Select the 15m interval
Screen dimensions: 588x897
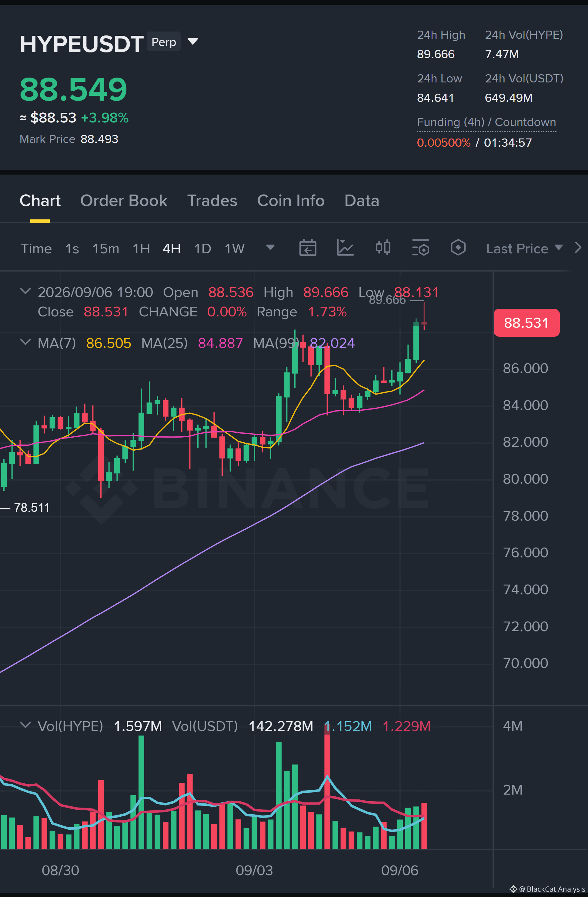105,249
